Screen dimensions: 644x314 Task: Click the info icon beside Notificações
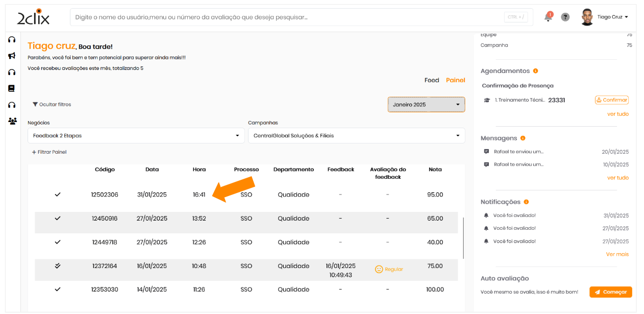(x=526, y=202)
